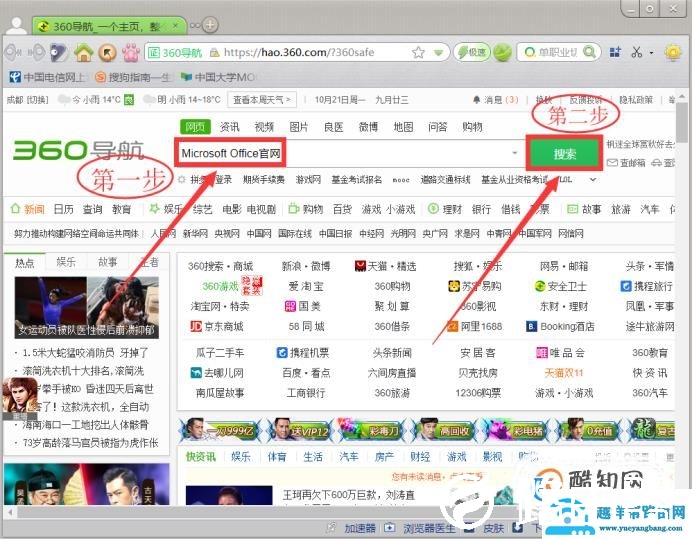Viewport: 692px width, 539px height.
Task: Click the 送VIP12 game banner
Action: 301,430
